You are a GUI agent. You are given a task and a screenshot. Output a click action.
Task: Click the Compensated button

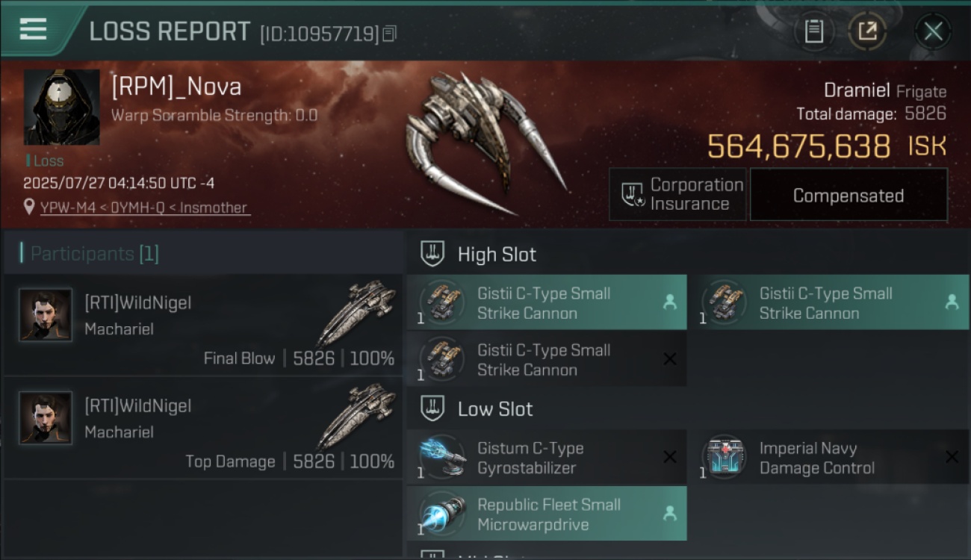849,195
